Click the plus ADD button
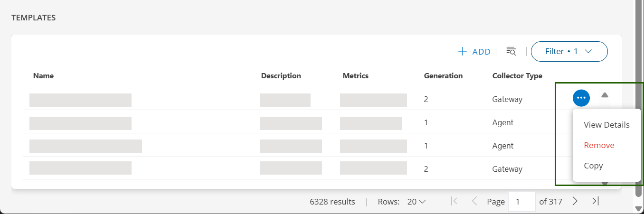The height and width of the screenshot is (214, 644). [x=474, y=52]
